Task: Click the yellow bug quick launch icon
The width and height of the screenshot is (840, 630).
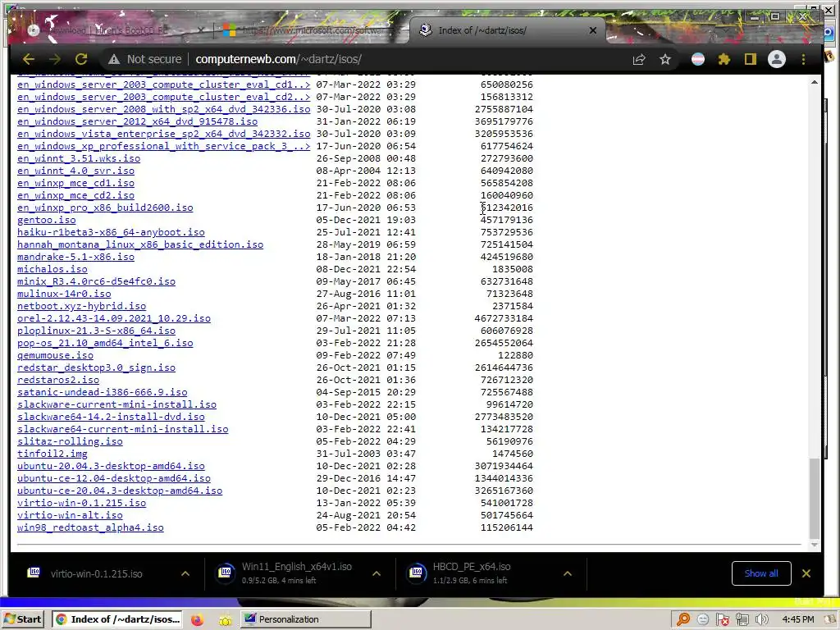Action: coord(225,620)
